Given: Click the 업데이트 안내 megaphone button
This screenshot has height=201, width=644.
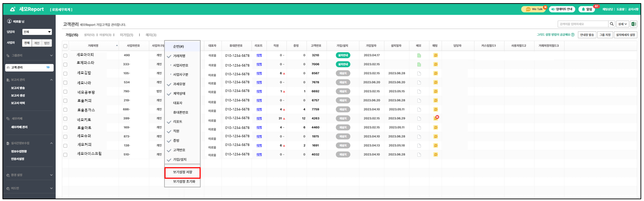Looking at the screenshot, I should [x=562, y=9].
